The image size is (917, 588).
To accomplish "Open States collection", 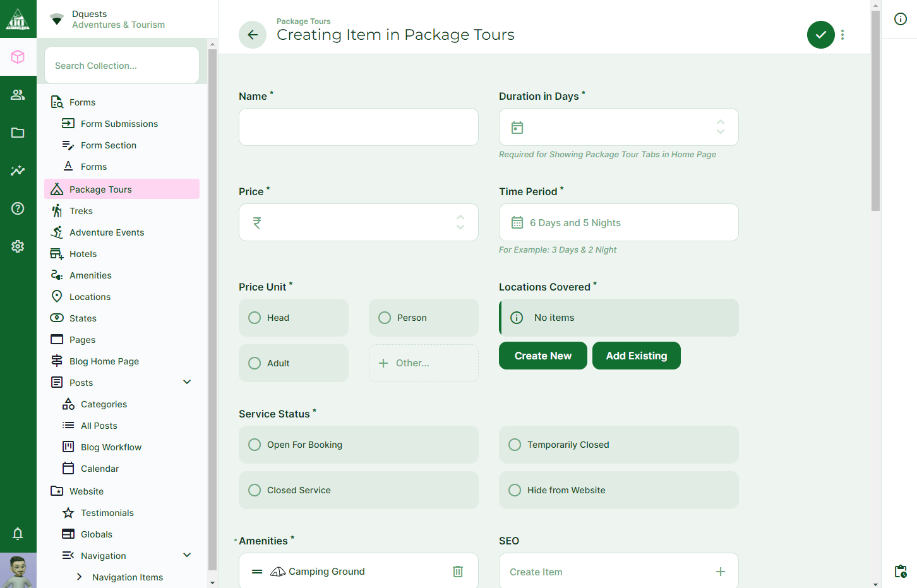I will click(122, 318).
